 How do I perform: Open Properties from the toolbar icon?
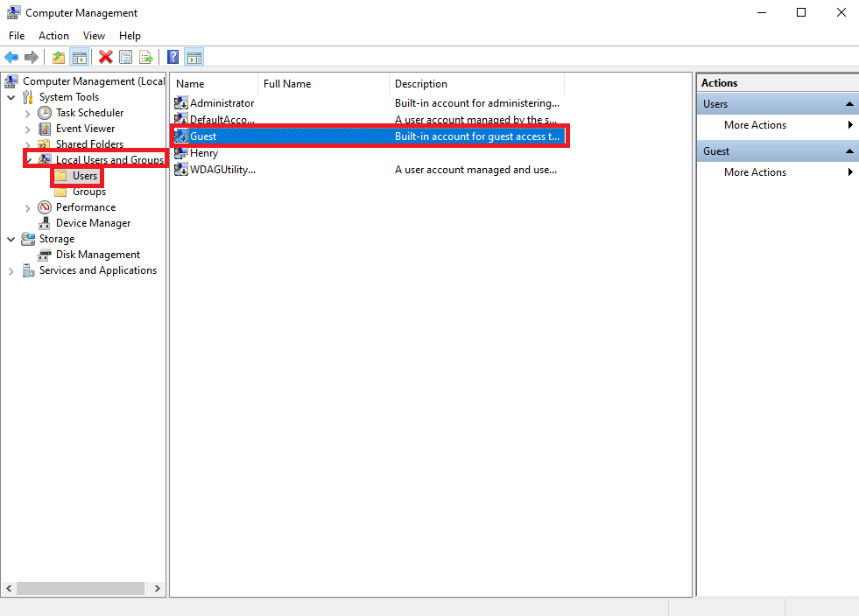click(x=126, y=57)
